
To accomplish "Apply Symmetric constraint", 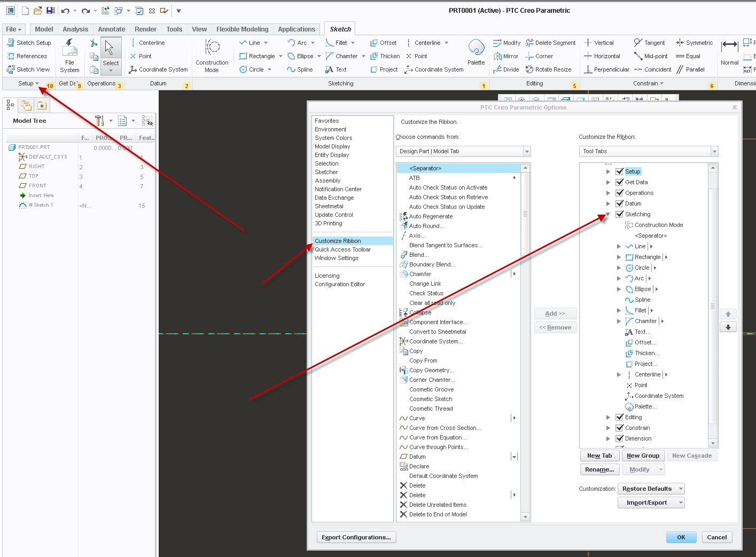I will [694, 43].
